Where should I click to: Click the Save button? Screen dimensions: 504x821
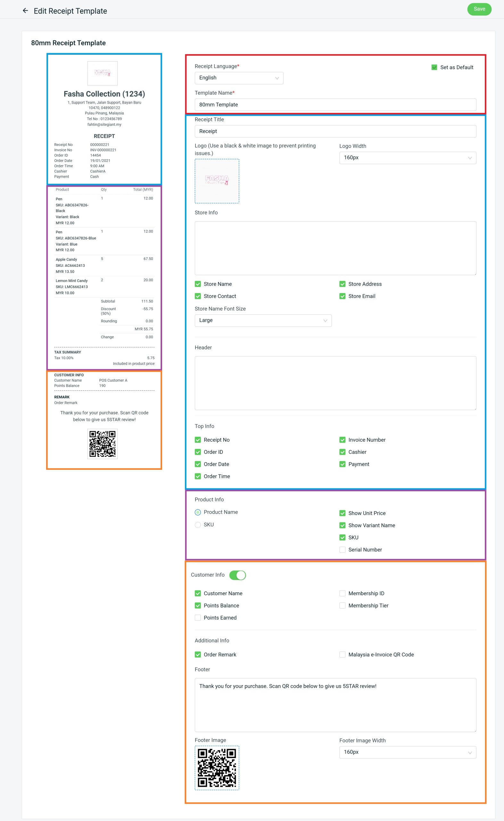point(479,9)
